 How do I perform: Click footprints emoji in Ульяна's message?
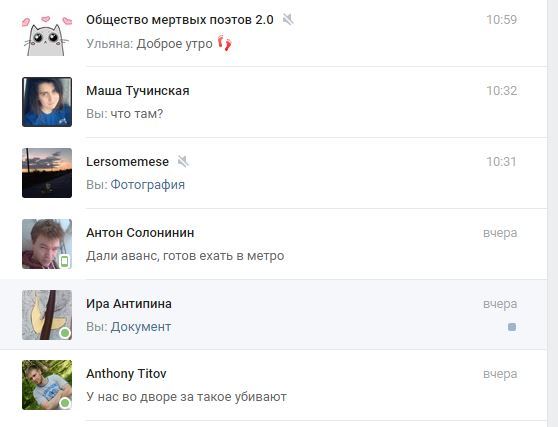click(x=225, y=43)
